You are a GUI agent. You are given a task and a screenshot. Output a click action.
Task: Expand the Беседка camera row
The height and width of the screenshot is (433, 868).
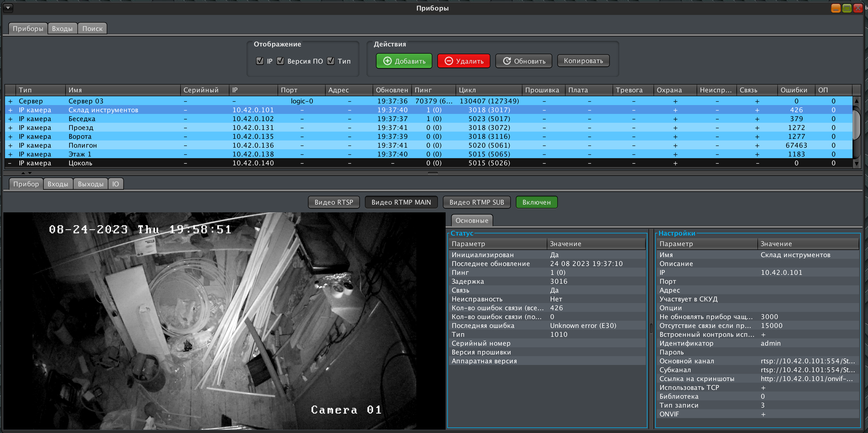point(11,119)
